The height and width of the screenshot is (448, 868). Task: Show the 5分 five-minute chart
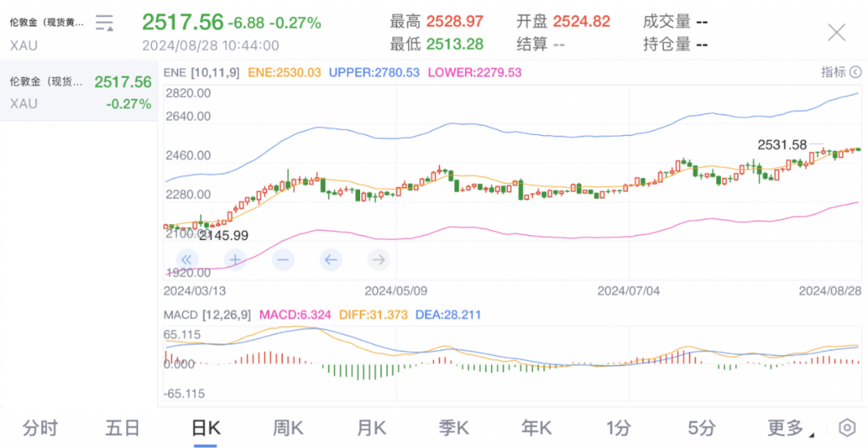click(702, 427)
